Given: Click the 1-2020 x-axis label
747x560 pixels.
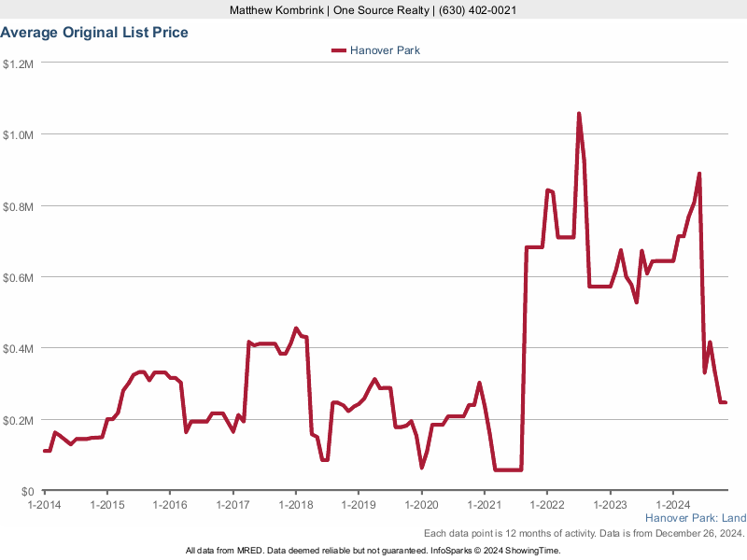Looking at the screenshot, I should [x=421, y=504].
